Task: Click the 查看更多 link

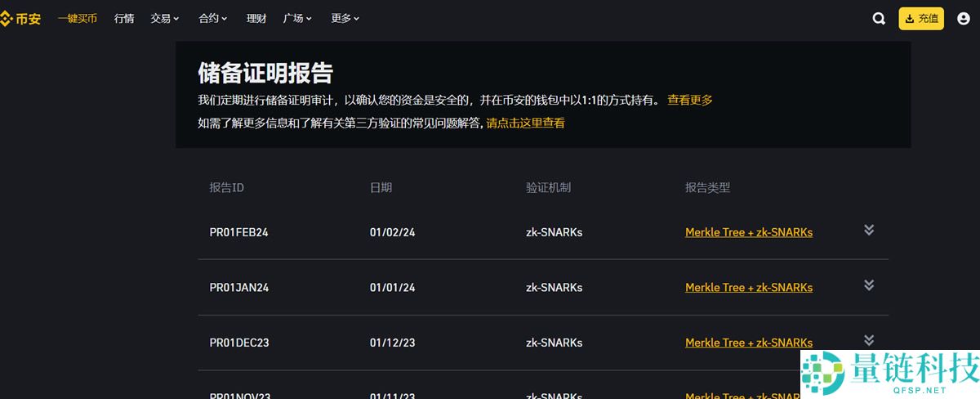Action: [690, 100]
